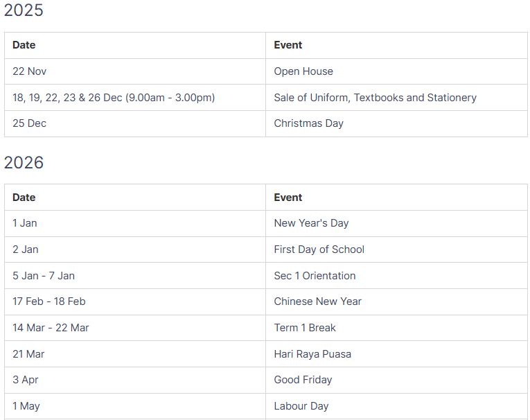Click the Christmas Day event cell
This screenshot has width=530, height=420.
click(x=308, y=123)
